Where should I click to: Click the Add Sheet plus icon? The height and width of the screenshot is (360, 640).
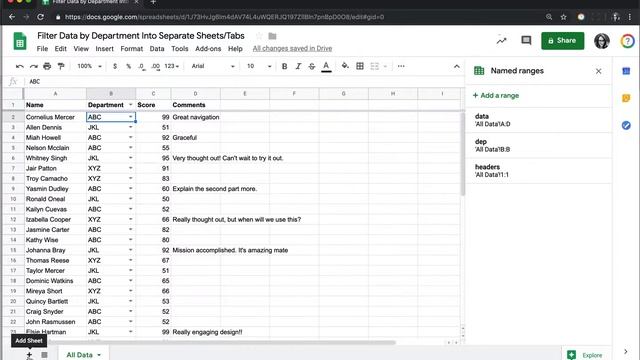[29, 355]
